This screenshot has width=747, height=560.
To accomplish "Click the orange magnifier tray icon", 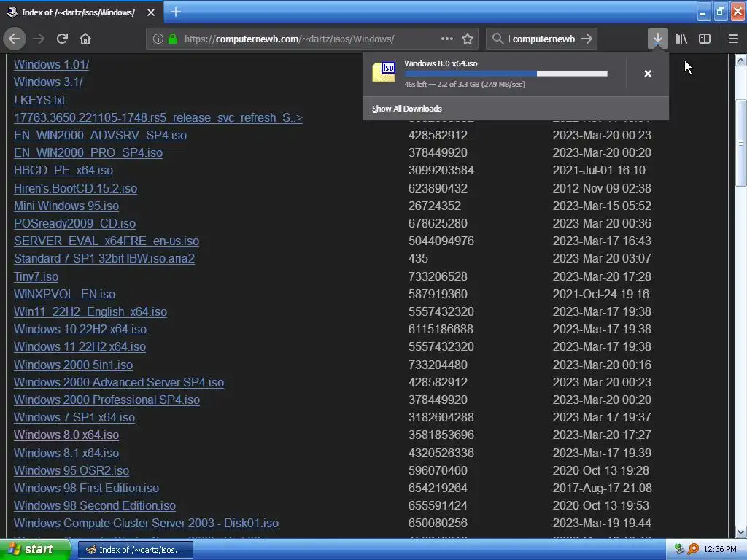I will pos(693,550).
